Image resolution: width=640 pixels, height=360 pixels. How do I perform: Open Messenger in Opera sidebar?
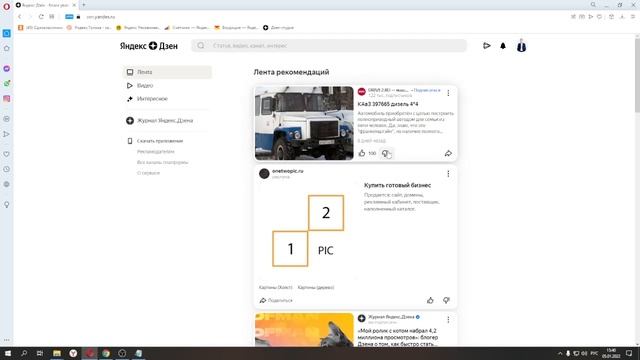(x=7, y=69)
